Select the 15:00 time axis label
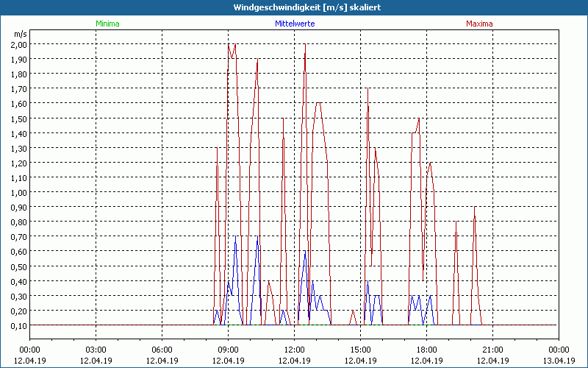 [360, 350]
